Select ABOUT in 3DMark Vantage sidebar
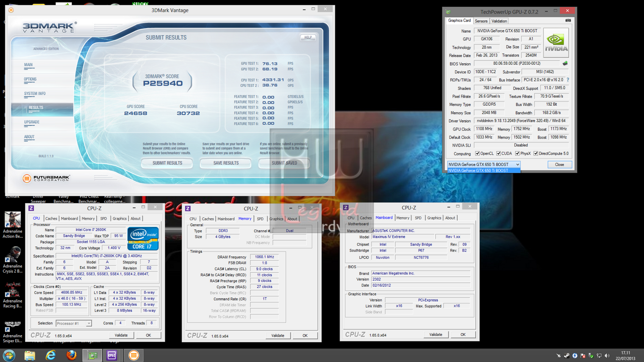Image resolution: width=644 pixels, height=362 pixels. [x=29, y=137]
